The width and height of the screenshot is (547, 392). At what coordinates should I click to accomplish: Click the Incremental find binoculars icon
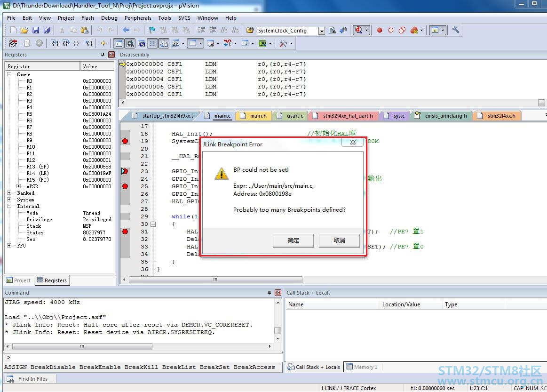(344, 31)
